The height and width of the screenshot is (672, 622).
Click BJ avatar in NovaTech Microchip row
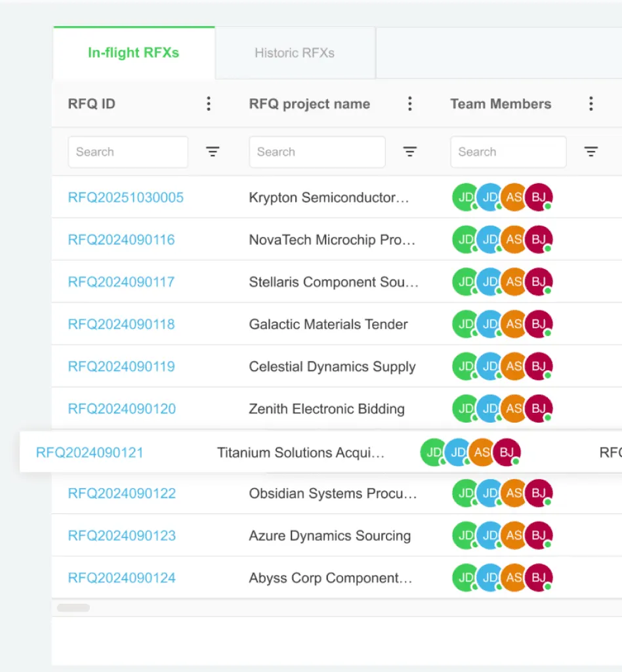tap(539, 240)
